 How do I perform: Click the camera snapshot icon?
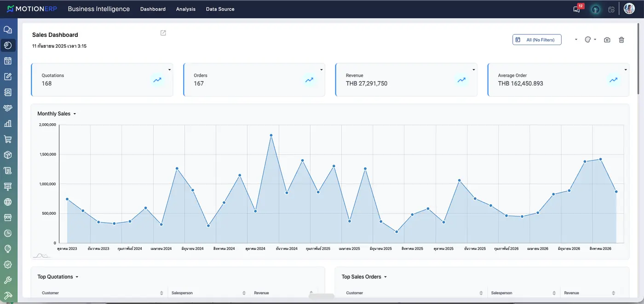(x=607, y=40)
